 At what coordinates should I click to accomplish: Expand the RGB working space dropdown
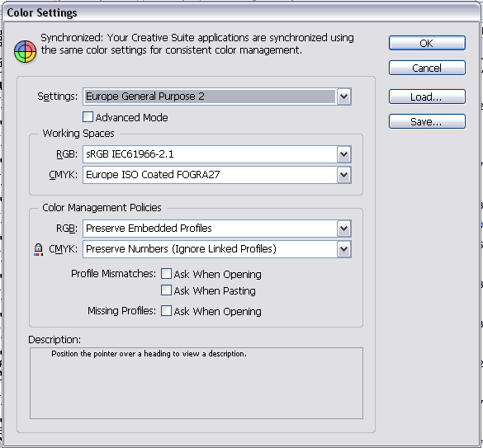[343, 154]
